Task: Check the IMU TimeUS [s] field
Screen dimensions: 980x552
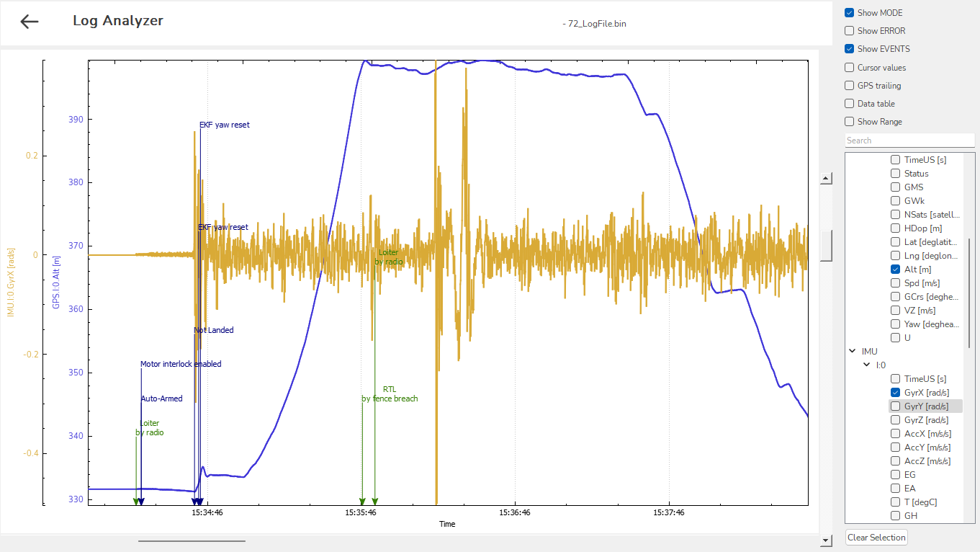Action: click(x=896, y=379)
